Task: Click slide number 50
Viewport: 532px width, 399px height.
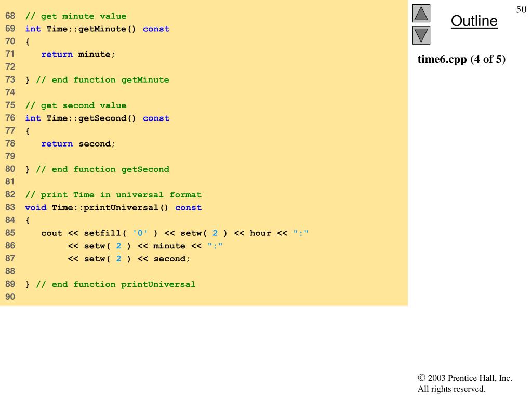Action: click(521, 9)
